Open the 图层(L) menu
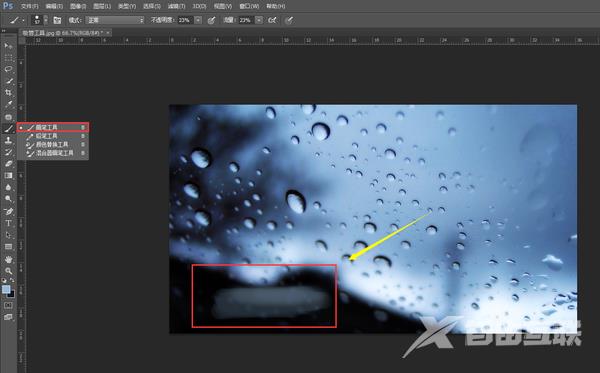 pyautogui.click(x=102, y=6)
